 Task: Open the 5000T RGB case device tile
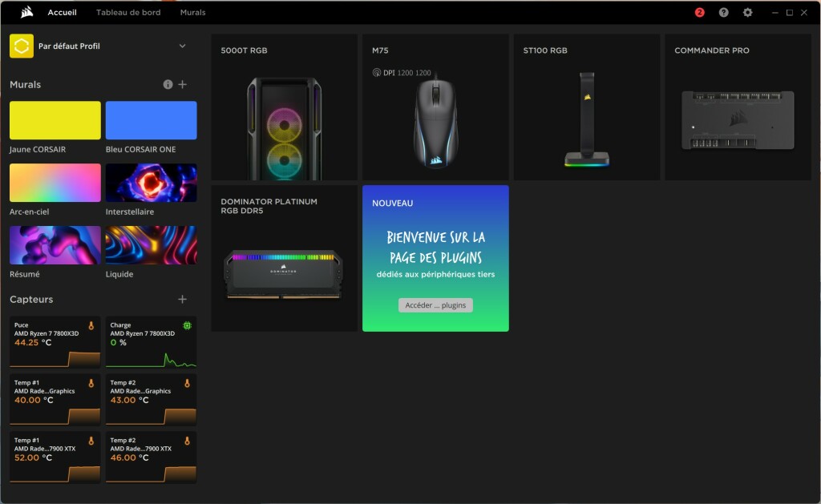point(284,107)
